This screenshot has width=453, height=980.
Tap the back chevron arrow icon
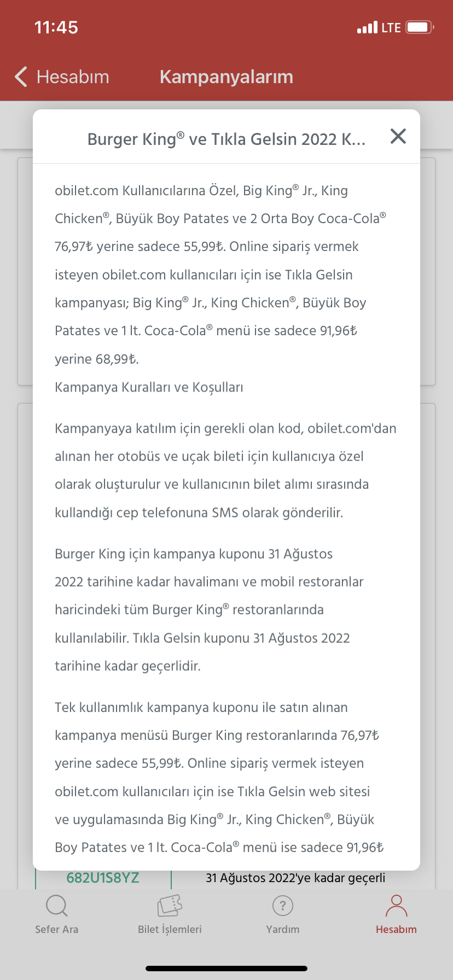[21, 77]
